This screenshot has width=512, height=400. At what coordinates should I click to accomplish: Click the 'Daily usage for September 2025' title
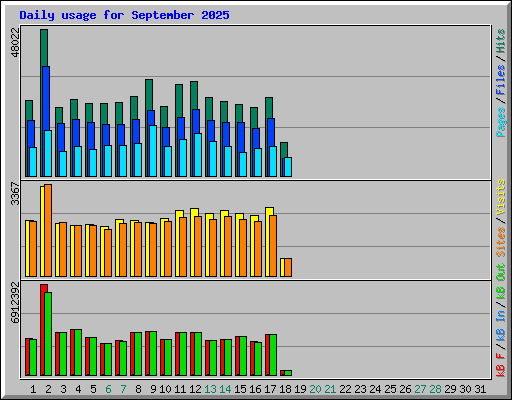click(124, 15)
